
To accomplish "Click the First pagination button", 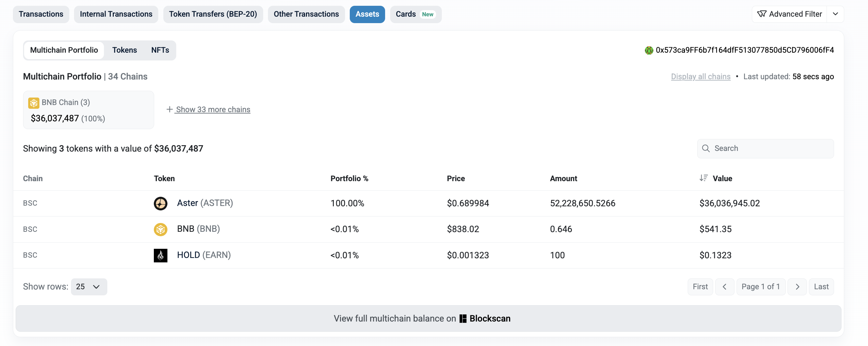I will coord(700,287).
